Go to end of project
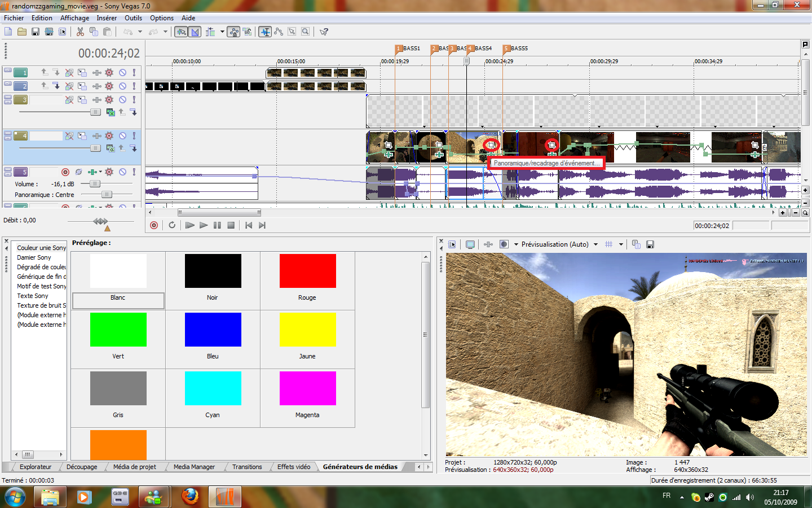 click(262, 225)
